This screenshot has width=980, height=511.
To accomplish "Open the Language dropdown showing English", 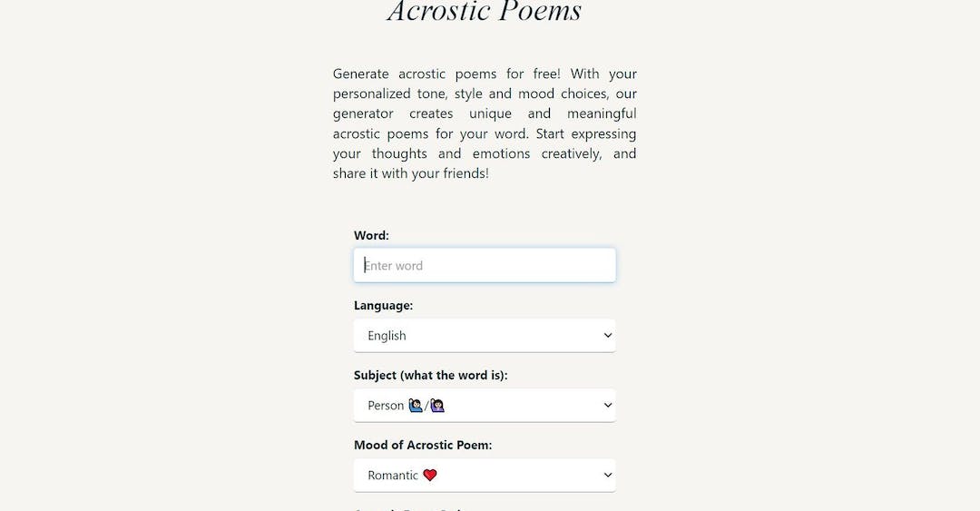I will pyautogui.click(x=485, y=336).
